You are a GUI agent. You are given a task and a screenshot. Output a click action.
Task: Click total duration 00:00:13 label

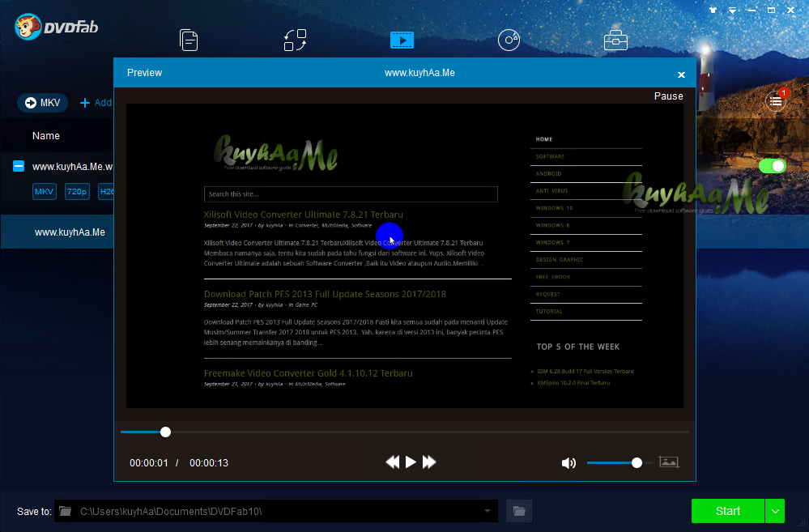(x=209, y=463)
